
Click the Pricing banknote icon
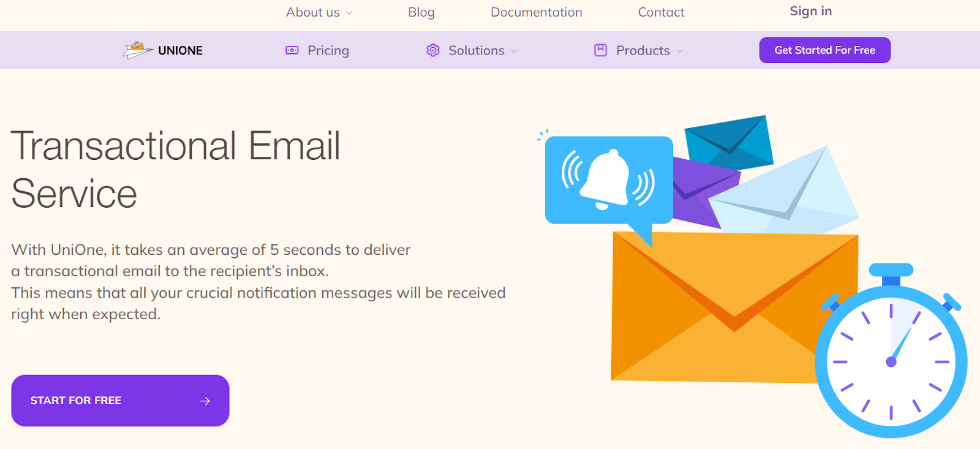point(292,50)
